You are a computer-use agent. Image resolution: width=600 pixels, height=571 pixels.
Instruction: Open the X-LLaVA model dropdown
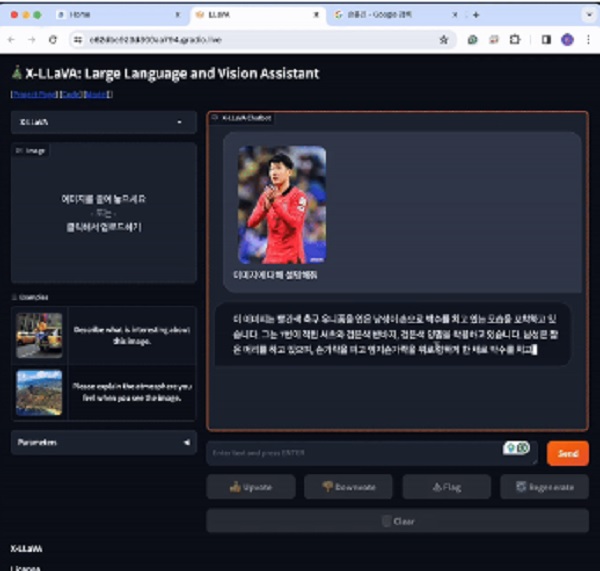click(104, 122)
